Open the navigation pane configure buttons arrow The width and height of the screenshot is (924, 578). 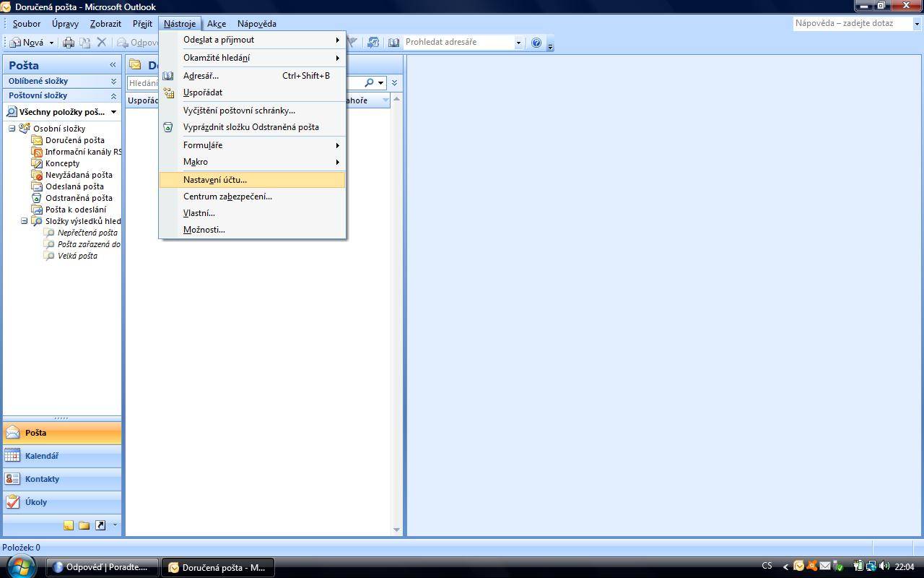114,525
